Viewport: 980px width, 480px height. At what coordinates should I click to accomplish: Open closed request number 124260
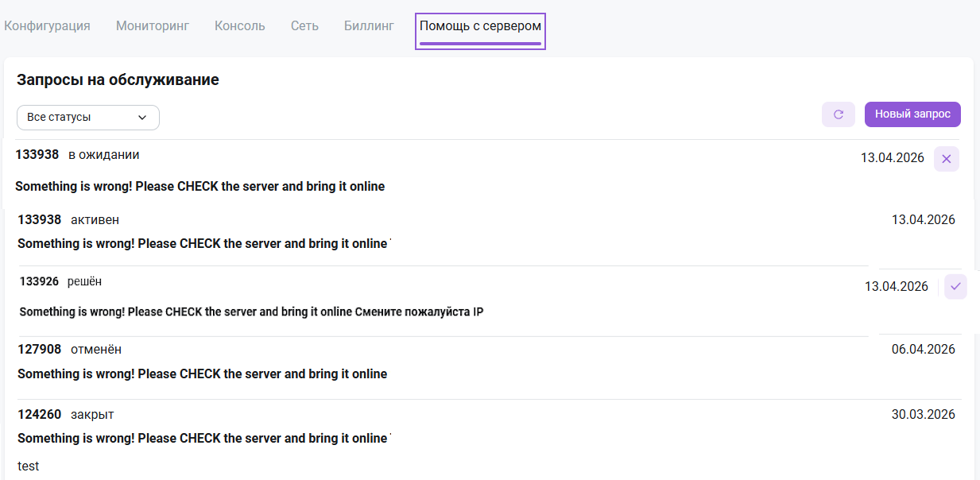(39, 414)
